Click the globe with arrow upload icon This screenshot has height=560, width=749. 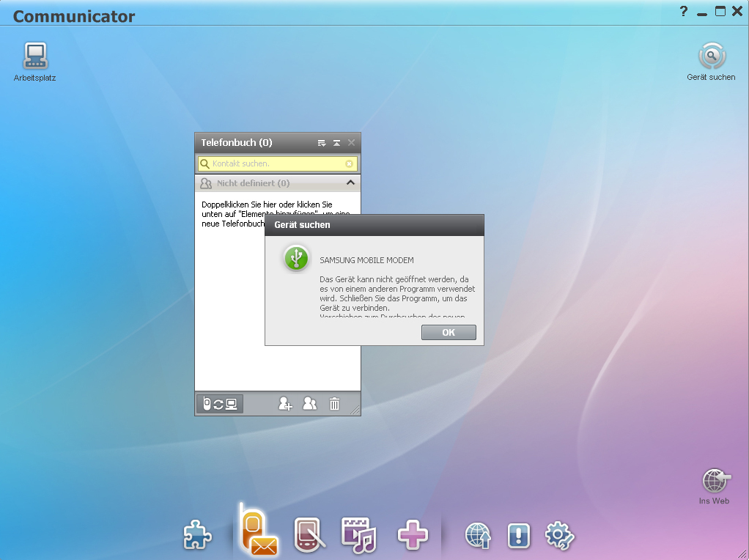(x=478, y=535)
